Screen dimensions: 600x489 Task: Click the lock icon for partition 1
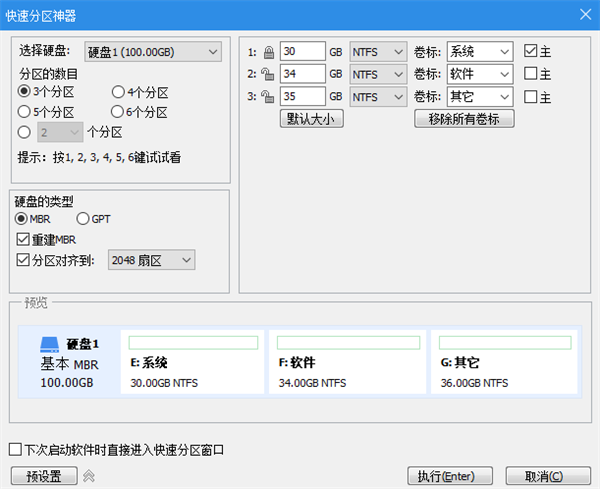(269, 52)
